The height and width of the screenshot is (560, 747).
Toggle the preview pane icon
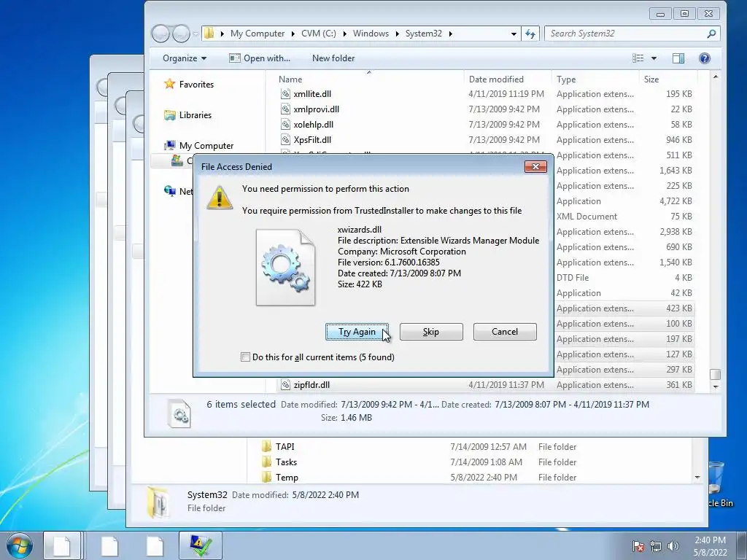point(678,58)
